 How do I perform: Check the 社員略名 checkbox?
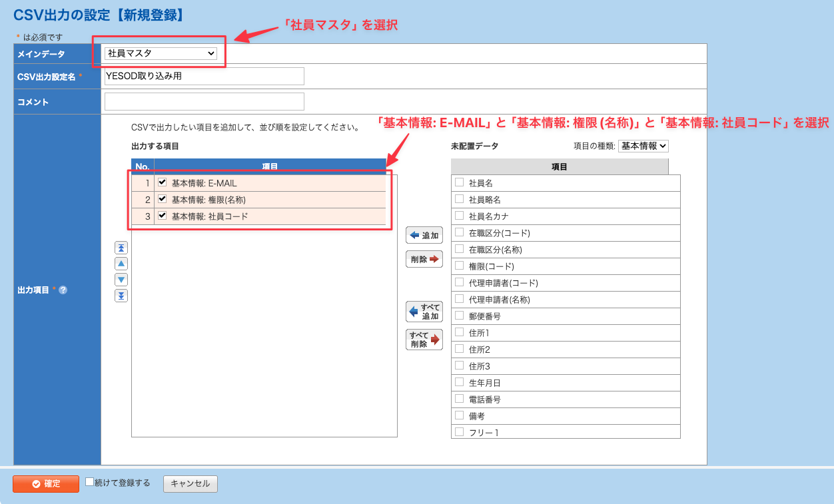(459, 198)
